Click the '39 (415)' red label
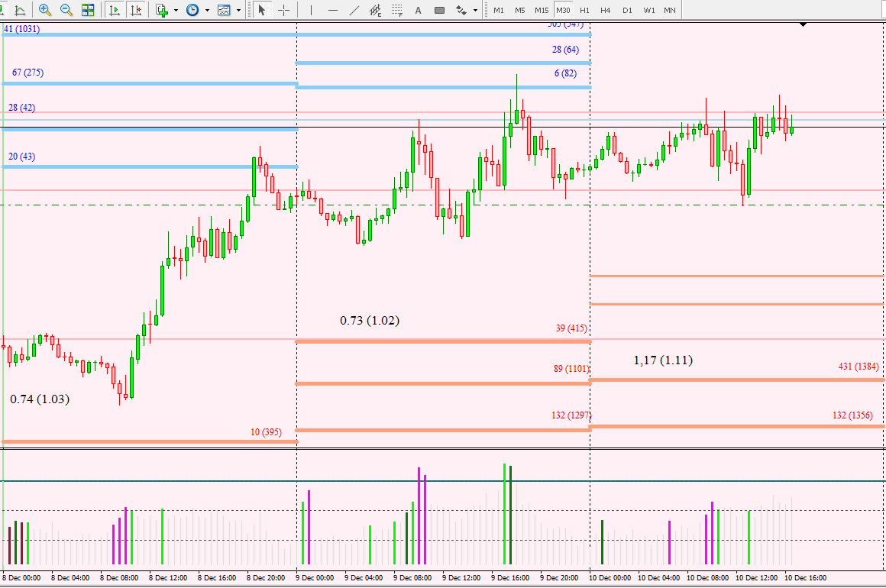The height and width of the screenshot is (588, 886). tap(571, 328)
